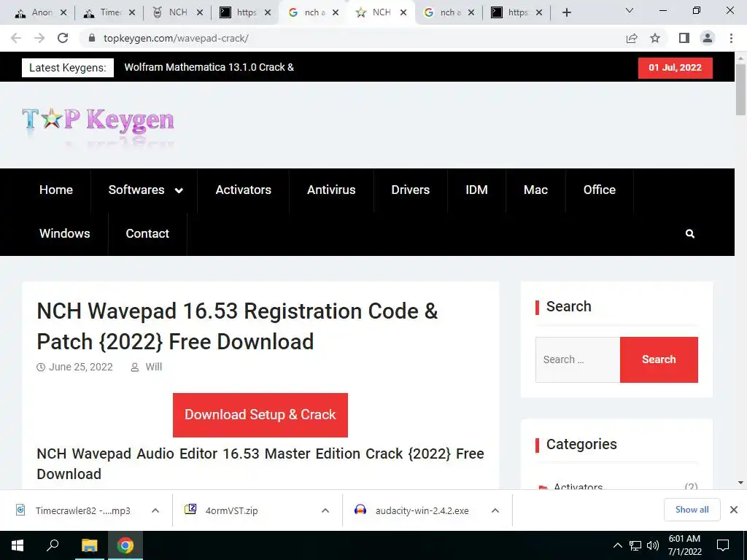The image size is (747, 560).
Task: Bookmark page with star icon
Action: [x=655, y=38]
